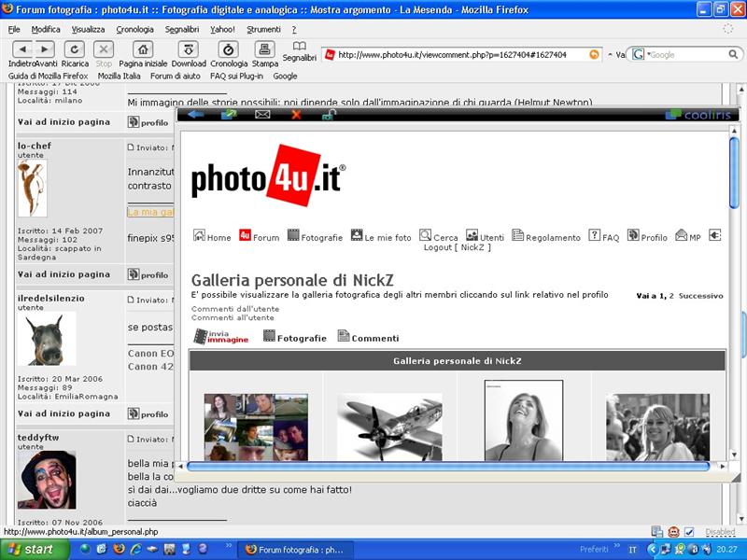This screenshot has width=747, height=560.
Task: Toggle the Cooliris lock icon
Action: pyautogui.click(x=329, y=114)
